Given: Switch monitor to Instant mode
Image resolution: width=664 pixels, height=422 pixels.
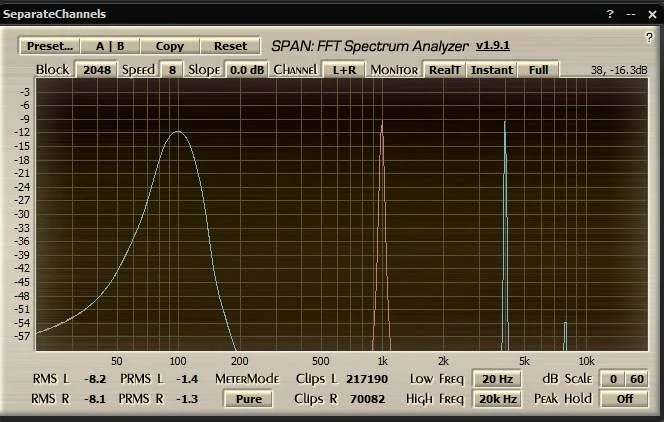Looking at the screenshot, I should [x=491, y=70].
